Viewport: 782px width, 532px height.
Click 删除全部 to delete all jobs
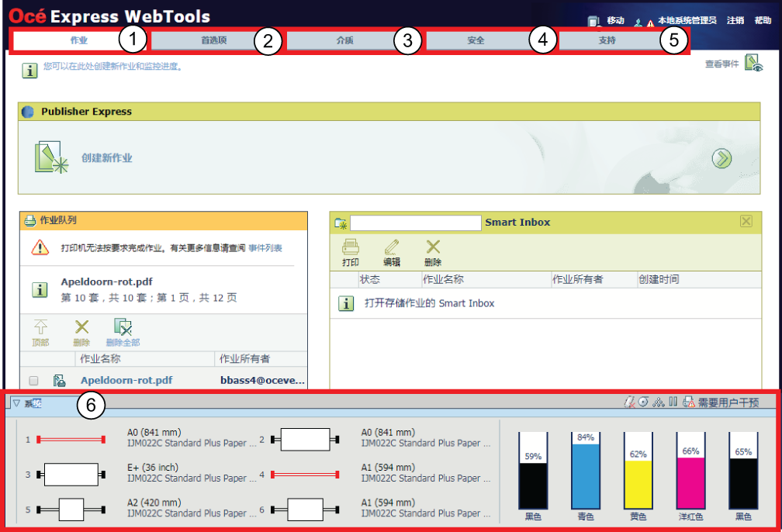pos(123,333)
